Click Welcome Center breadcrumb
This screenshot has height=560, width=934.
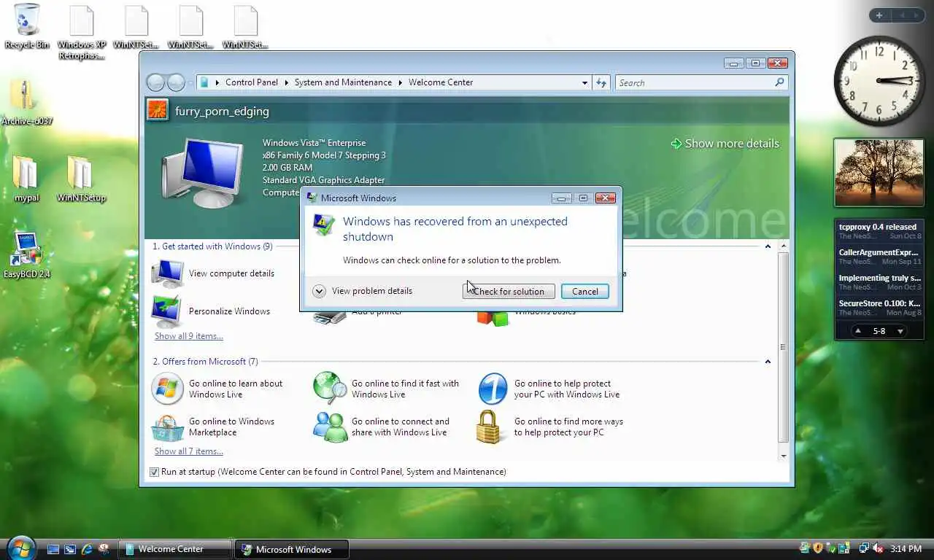click(441, 82)
